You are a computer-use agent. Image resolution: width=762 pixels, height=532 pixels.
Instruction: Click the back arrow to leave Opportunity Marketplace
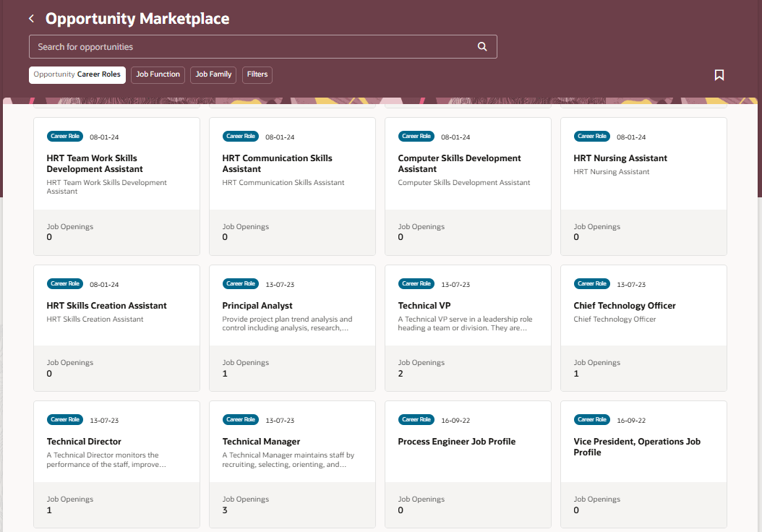point(30,18)
